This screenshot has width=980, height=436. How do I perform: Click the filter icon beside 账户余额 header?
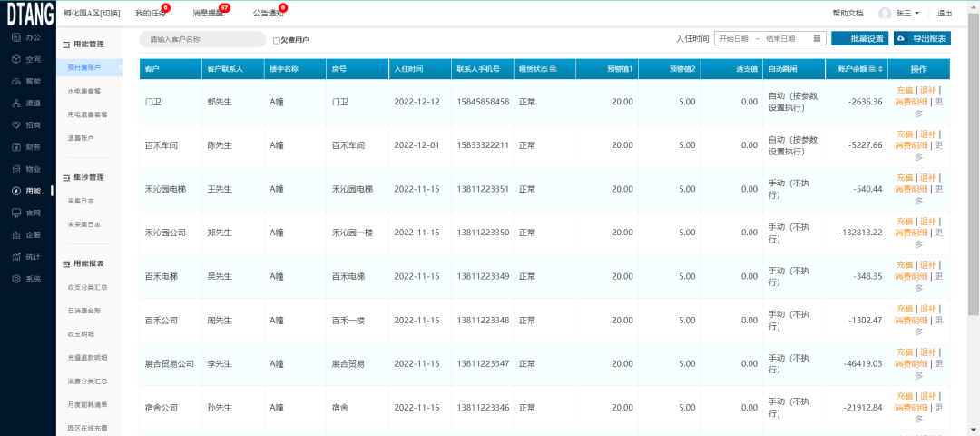(873, 69)
